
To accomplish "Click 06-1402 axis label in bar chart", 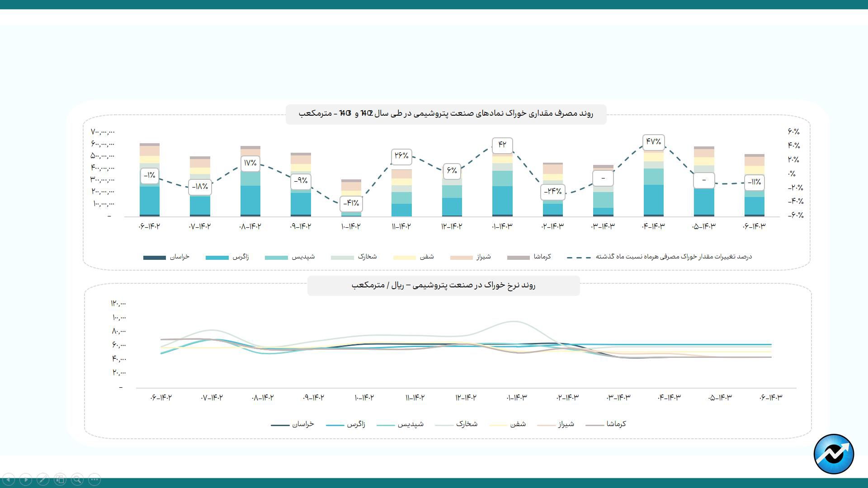I will click(150, 226).
